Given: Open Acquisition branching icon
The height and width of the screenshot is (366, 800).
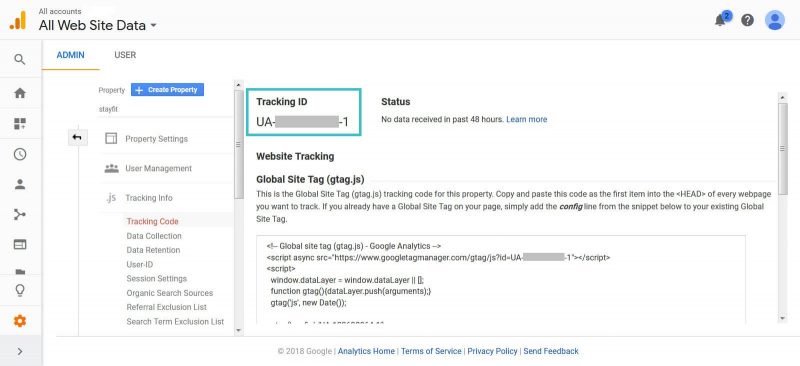Looking at the screenshot, I should 19,214.
